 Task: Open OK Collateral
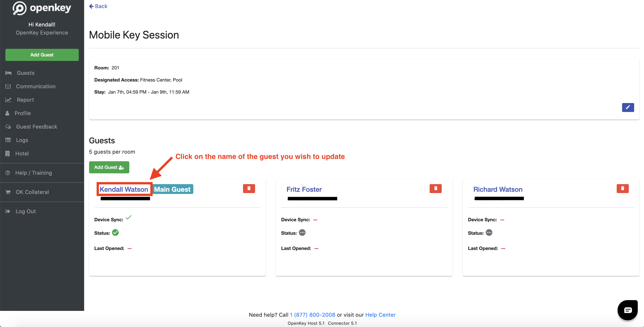[x=32, y=192]
